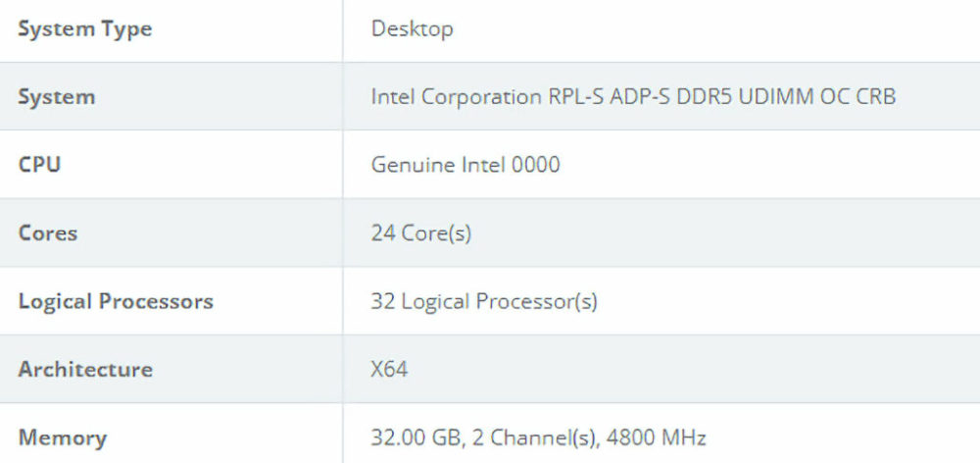Screen dimensions: 980x463
Task: Select the X64 architecture value
Action: point(389,370)
